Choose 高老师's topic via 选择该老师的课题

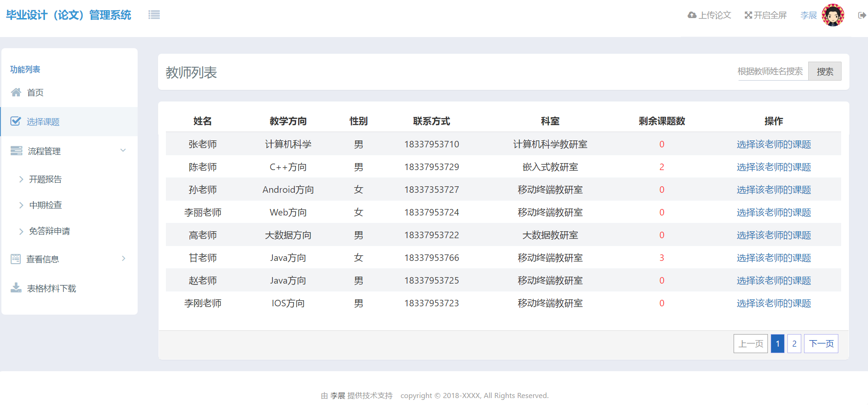tap(774, 235)
